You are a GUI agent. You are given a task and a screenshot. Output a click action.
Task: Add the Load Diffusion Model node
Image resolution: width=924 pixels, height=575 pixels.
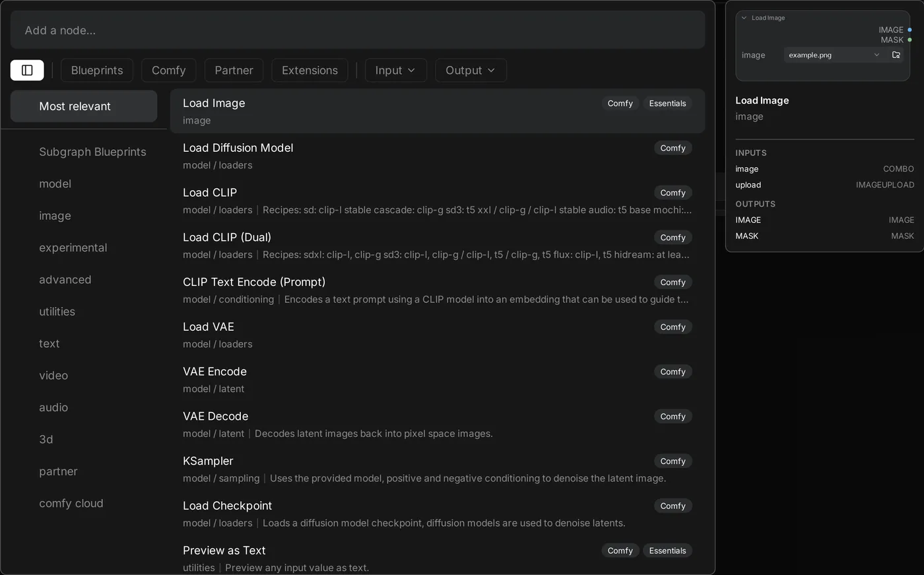point(438,156)
